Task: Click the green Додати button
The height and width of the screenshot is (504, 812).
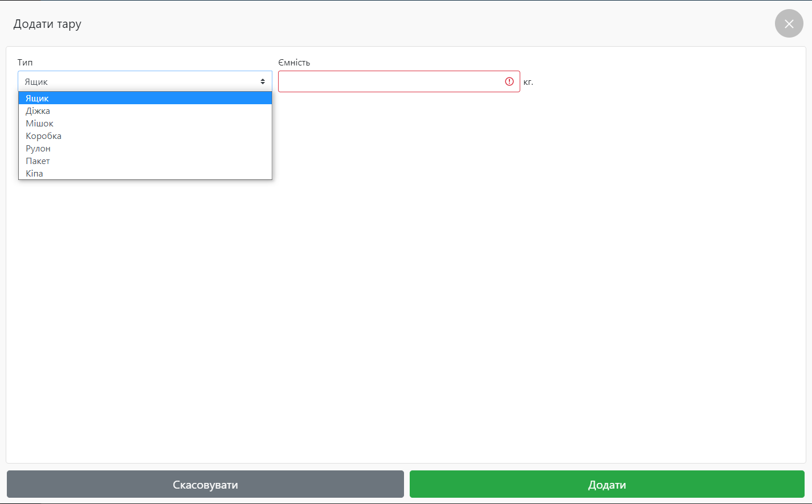Action: click(607, 485)
